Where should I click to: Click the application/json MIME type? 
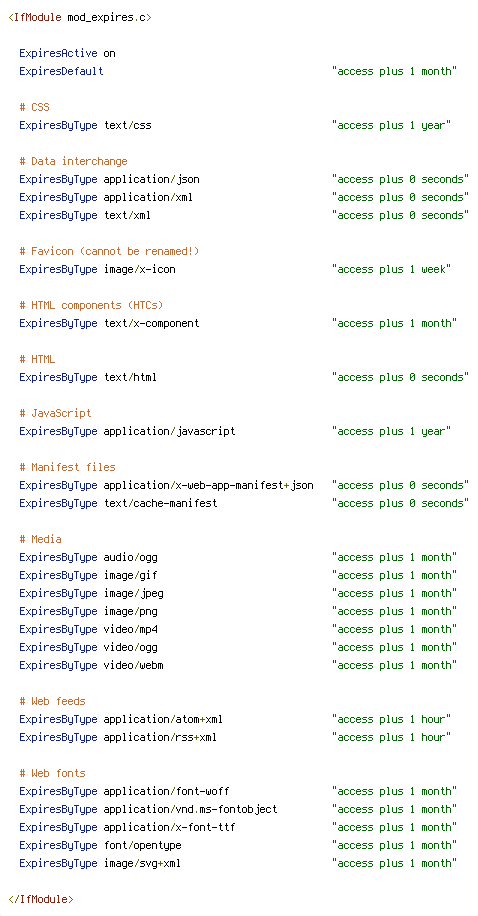(x=151, y=179)
